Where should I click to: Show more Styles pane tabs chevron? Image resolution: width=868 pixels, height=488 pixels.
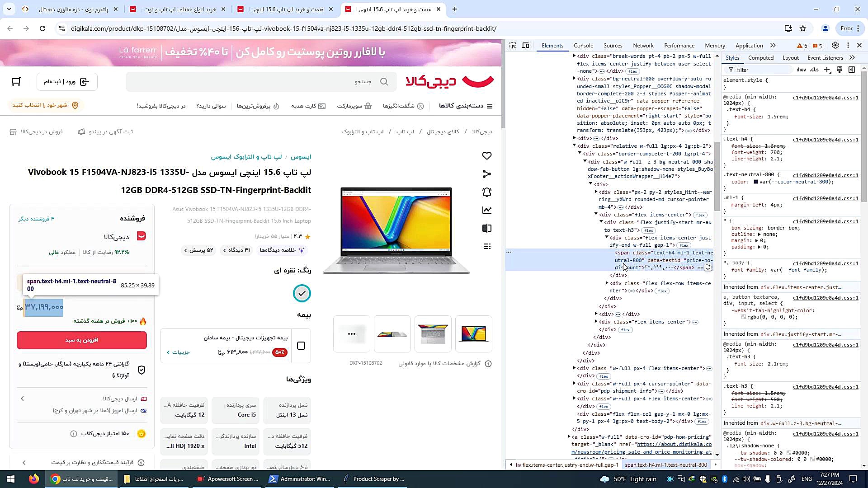[852, 58]
